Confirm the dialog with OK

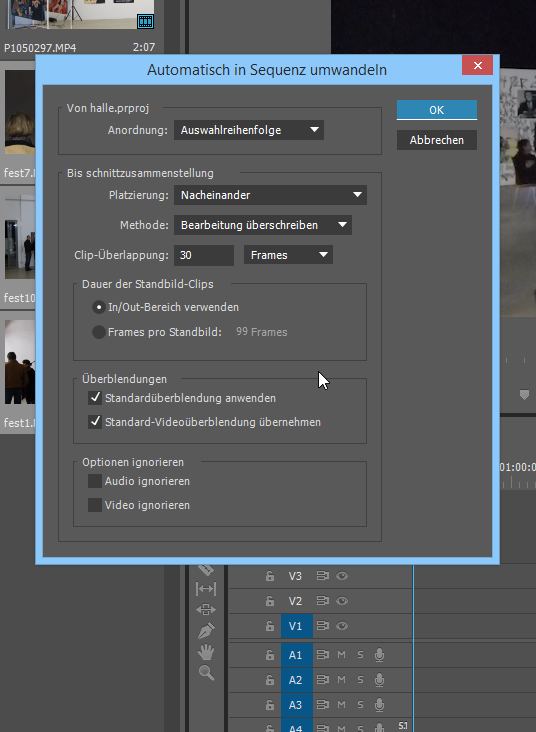[437, 110]
